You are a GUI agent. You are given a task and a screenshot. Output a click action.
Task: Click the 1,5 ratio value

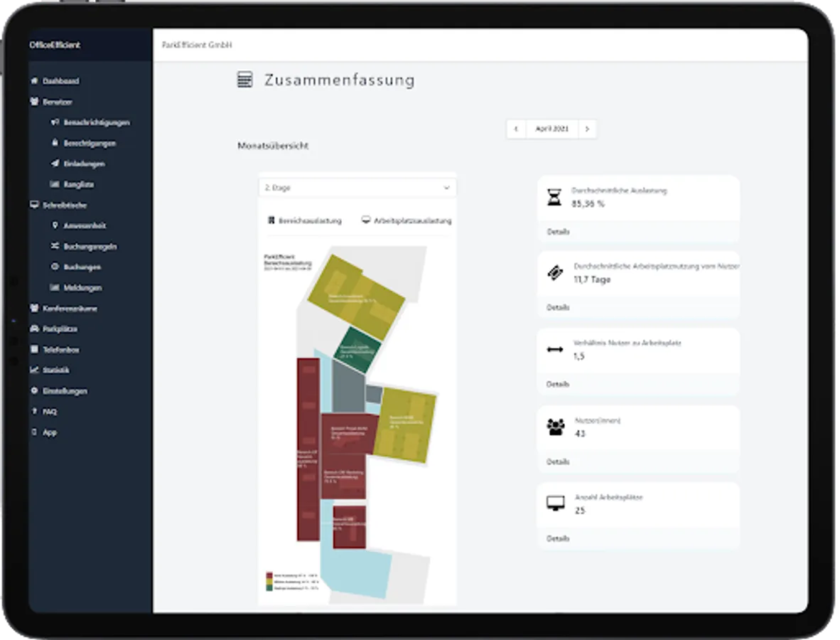coord(579,356)
